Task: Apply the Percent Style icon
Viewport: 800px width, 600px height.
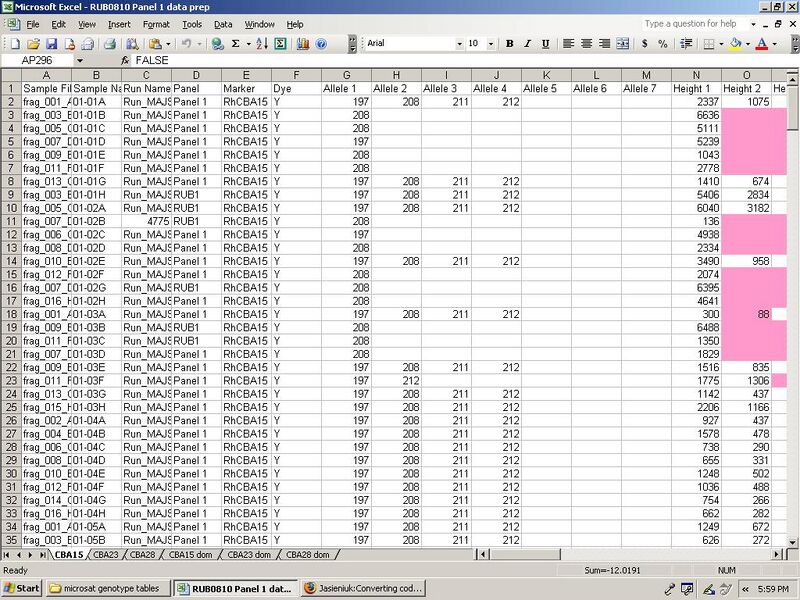Action: 664,46
